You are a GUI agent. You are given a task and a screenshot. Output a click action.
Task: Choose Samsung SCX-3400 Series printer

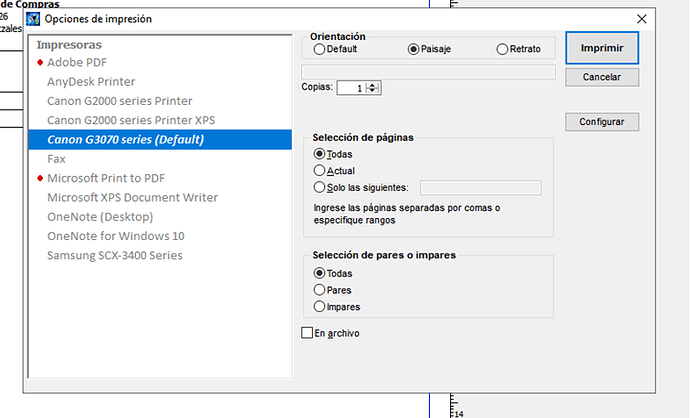pos(115,255)
